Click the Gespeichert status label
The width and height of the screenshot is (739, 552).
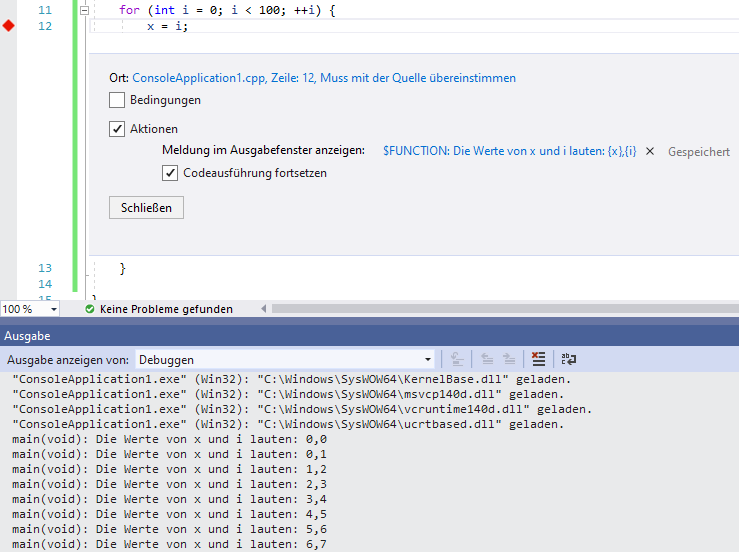tap(699, 152)
